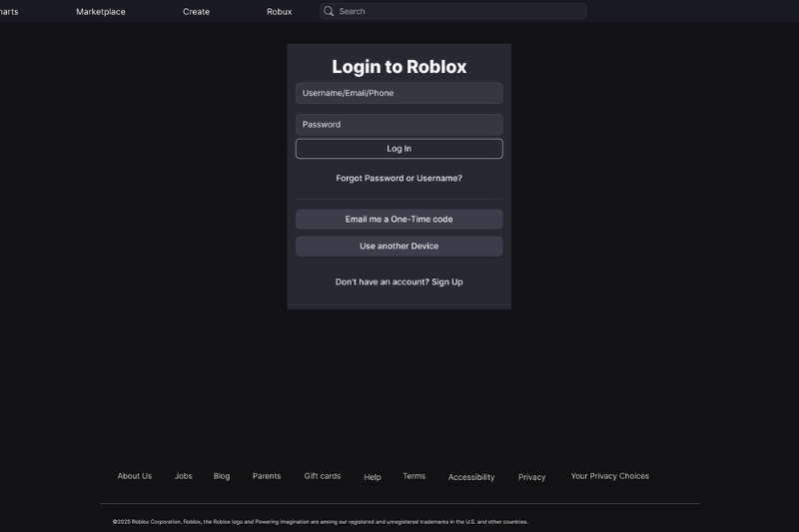Open the Create nav item
The width and height of the screenshot is (799, 532).
pyautogui.click(x=196, y=12)
